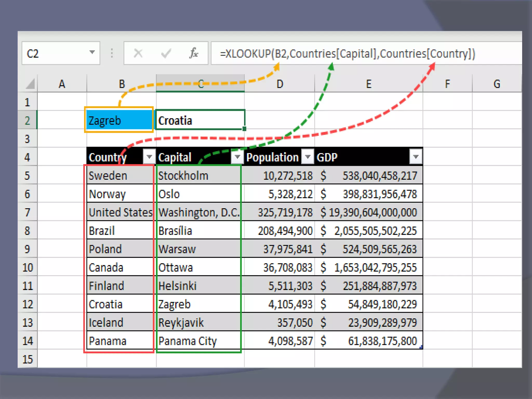Click the Enter checkmark formula icon

click(166, 54)
